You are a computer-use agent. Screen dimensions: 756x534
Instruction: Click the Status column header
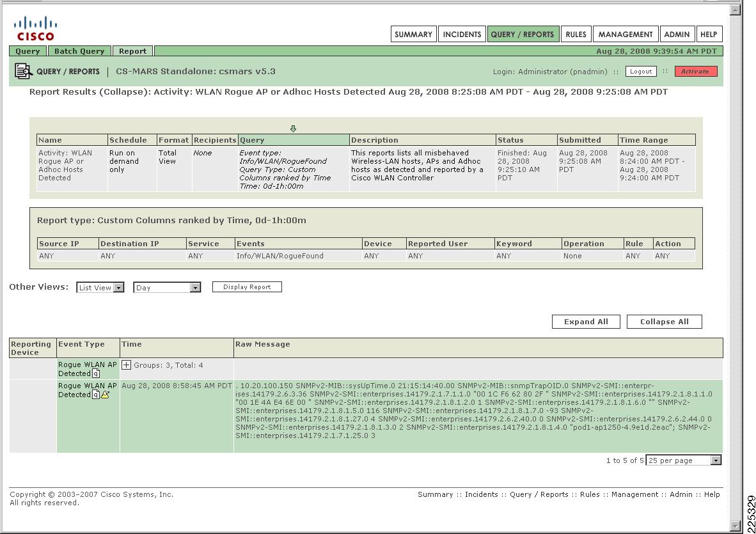tap(526, 140)
